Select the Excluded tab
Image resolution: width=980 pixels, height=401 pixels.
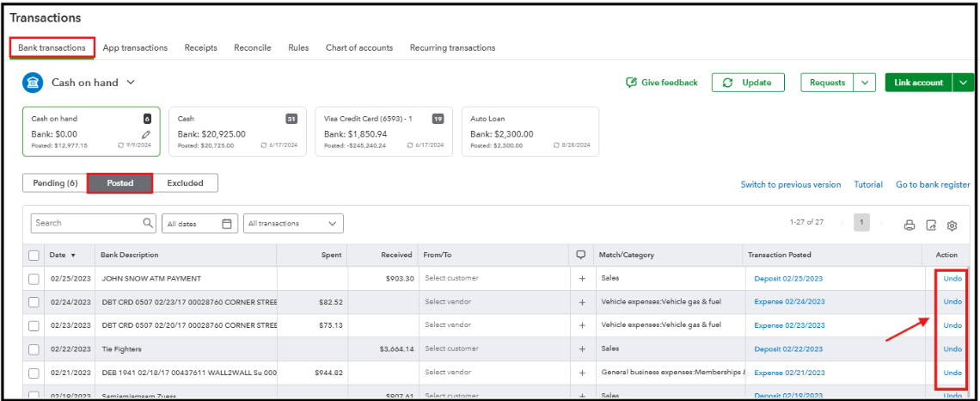point(186,183)
